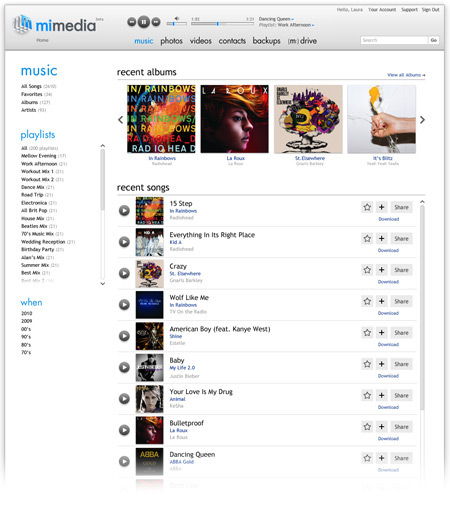The image size is (450, 515).
Task: Add 15 Step to a playlist with plus icon
Action: [381, 207]
